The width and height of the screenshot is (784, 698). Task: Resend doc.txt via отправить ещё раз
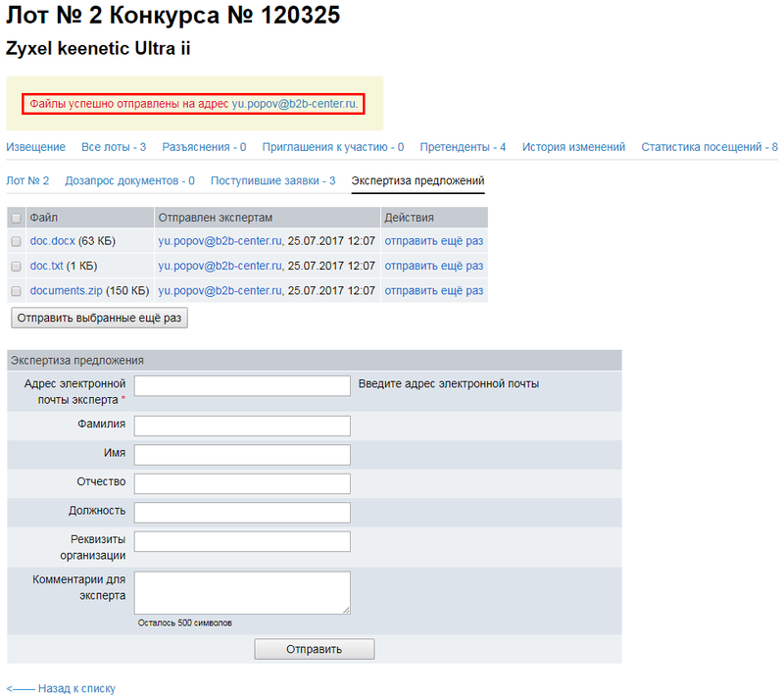coord(433,266)
